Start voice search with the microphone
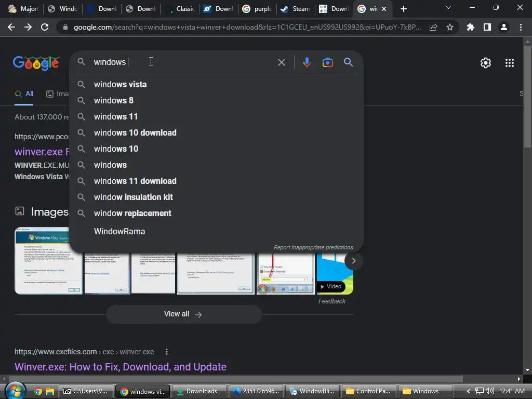This screenshot has width=532, height=399. (x=307, y=62)
